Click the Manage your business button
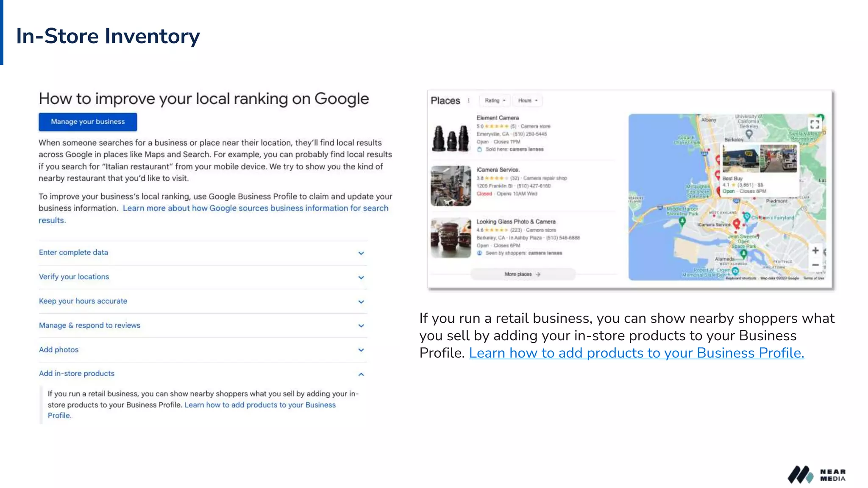The width and height of the screenshot is (868, 488). click(x=88, y=122)
